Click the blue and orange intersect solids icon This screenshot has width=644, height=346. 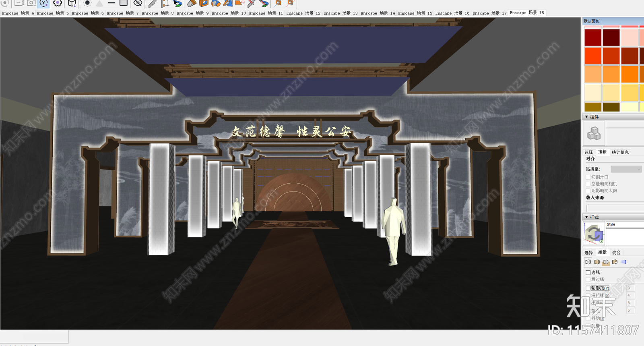tap(216, 4)
